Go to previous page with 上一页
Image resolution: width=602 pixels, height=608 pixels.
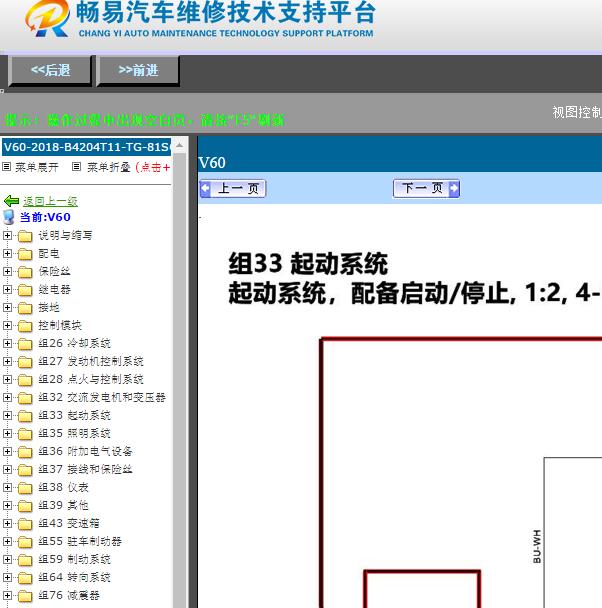tap(233, 189)
